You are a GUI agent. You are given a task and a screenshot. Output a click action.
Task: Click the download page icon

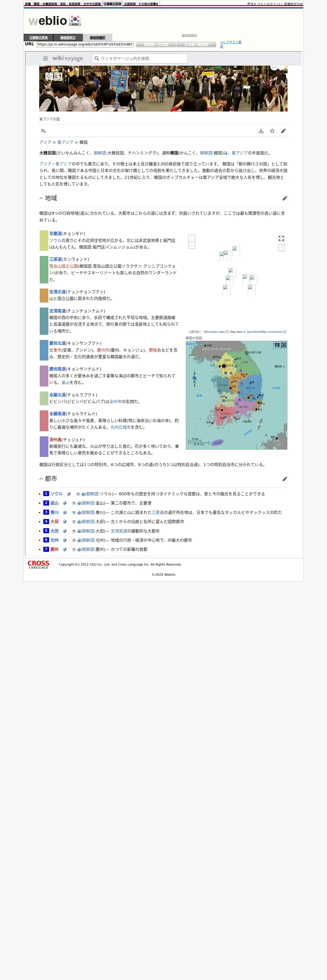click(x=261, y=131)
